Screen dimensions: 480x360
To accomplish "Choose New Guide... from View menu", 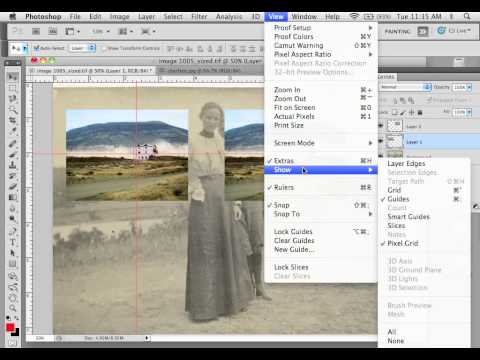I will [x=321, y=249].
